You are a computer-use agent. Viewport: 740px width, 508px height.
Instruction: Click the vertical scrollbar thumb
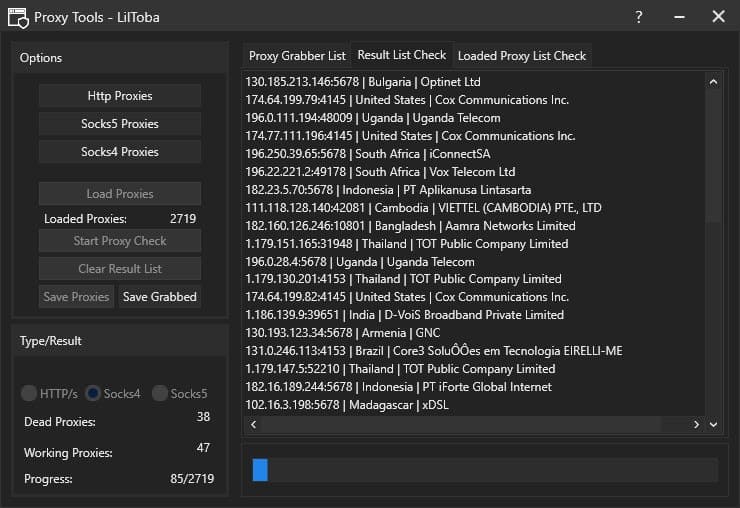click(x=713, y=156)
